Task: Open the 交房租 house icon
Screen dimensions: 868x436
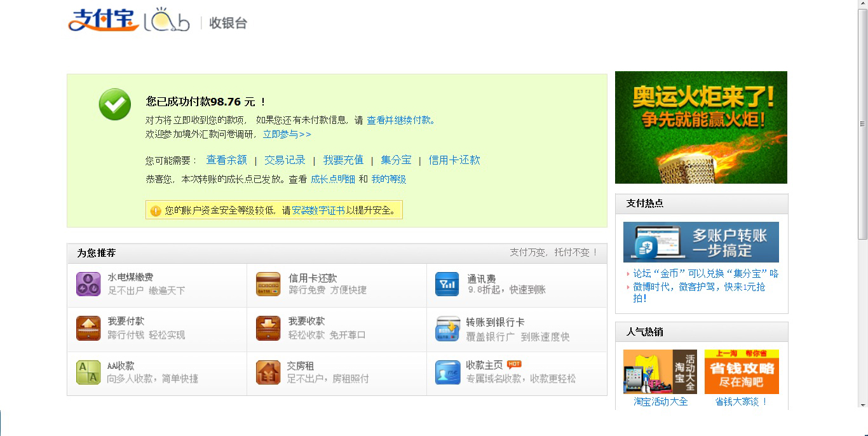Action: point(268,372)
